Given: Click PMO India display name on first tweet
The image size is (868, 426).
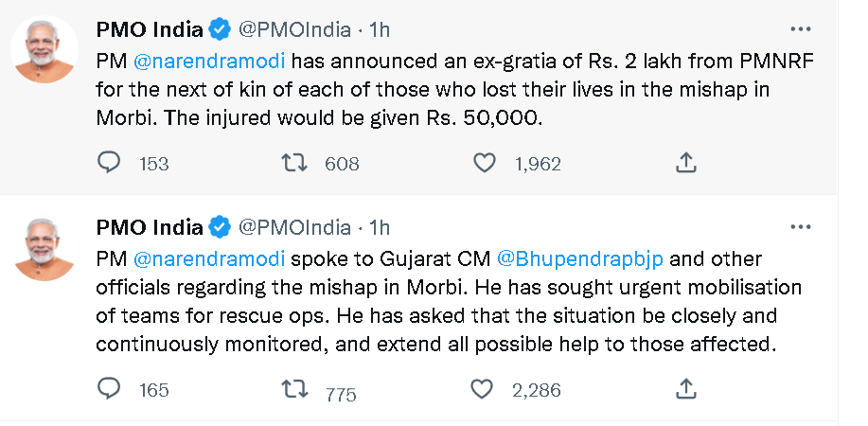Looking at the screenshot, I should coord(150,30).
